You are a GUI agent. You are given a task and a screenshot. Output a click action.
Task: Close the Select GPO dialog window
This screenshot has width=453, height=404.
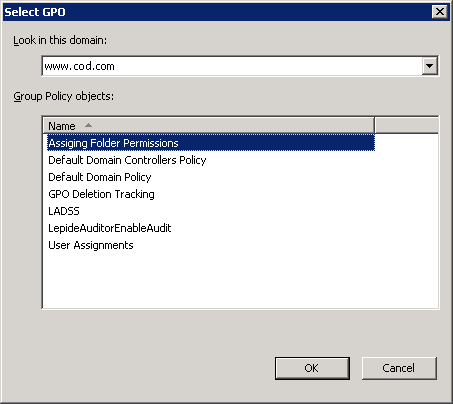point(440,12)
